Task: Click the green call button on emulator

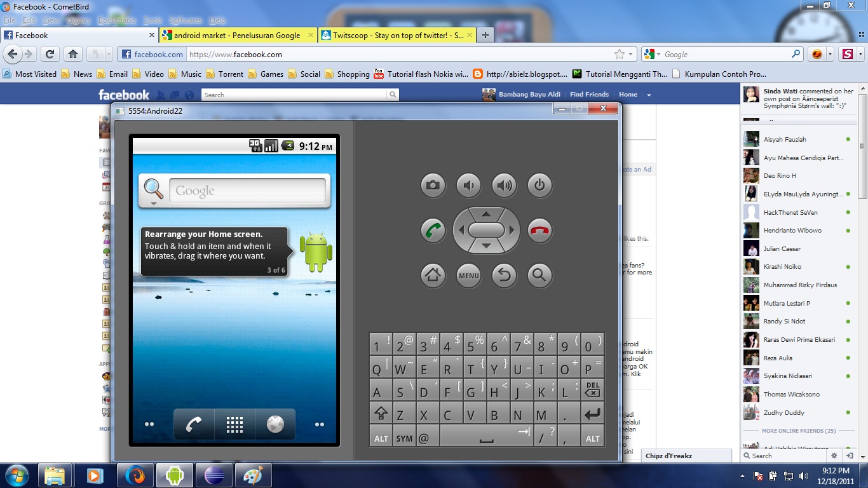Action: [x=433, y=230]
